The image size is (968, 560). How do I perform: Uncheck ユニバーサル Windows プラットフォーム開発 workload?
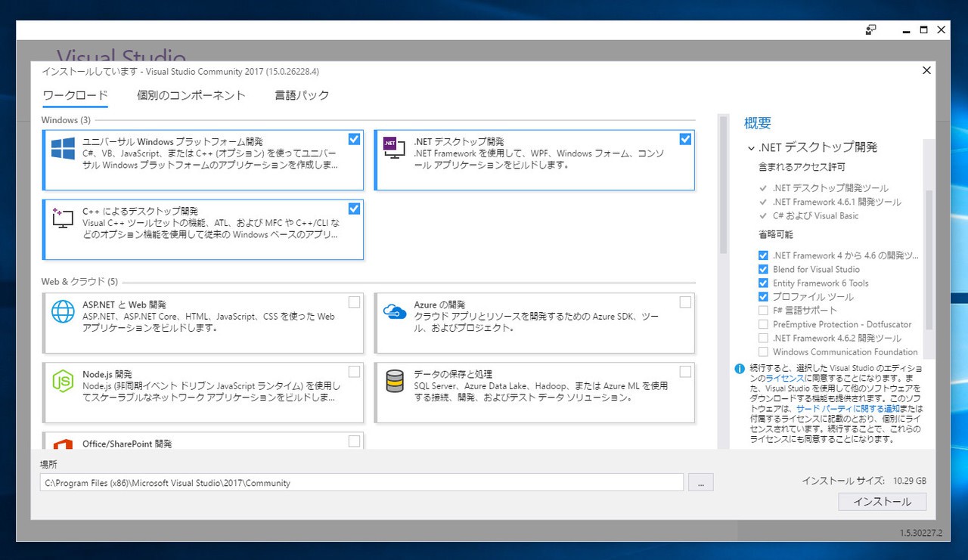(x=354, y=139)
